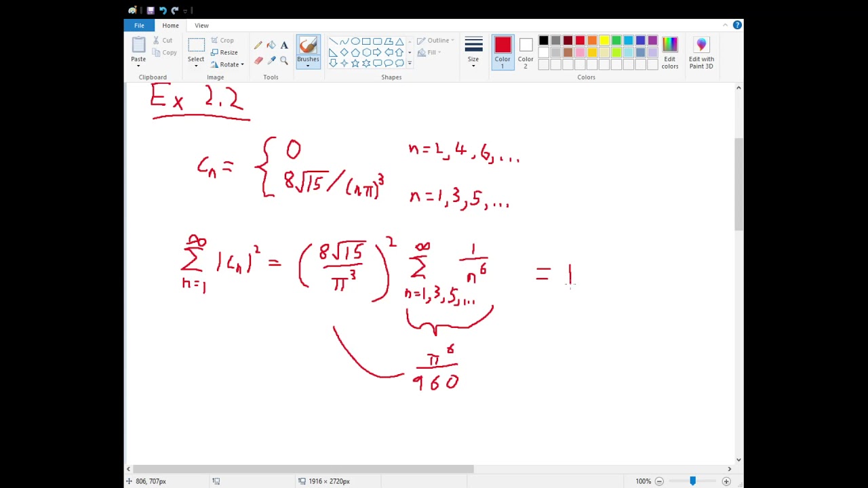
Task: Click the zoom slider handle
Action: [692, 481]
